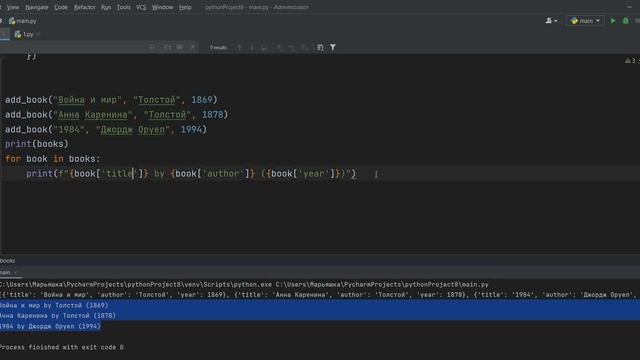Image resolution: width=640 pixels, height=360 pixels.
Task: Click the main.py breadcrumb in navigation bar
Action: [23, 21]
